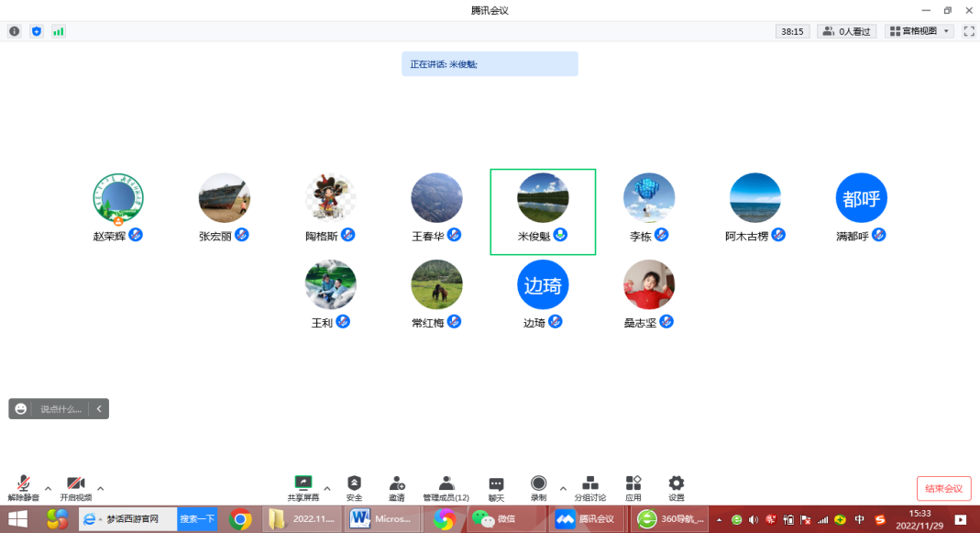980x533 pixels.
Task: Open the 宫格视图 view layout dropdown
Action: pyautogui.click(x=919, y=31)
